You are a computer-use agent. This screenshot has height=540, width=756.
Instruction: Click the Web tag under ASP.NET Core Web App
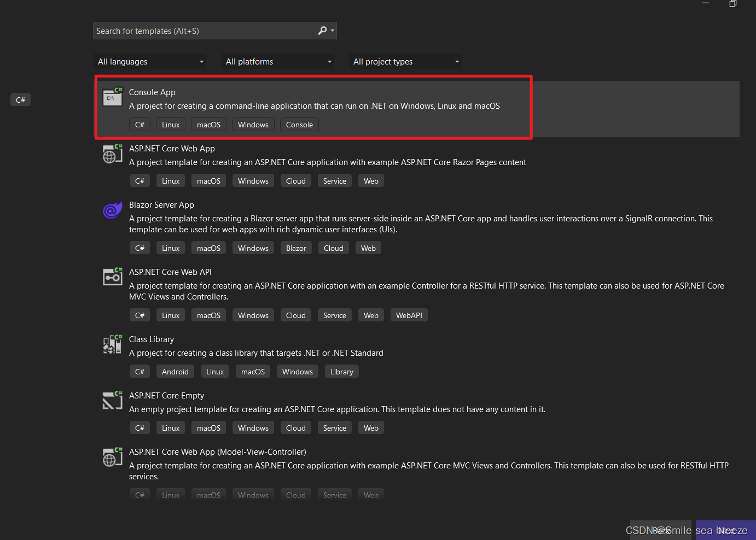[x=371, y=181]
